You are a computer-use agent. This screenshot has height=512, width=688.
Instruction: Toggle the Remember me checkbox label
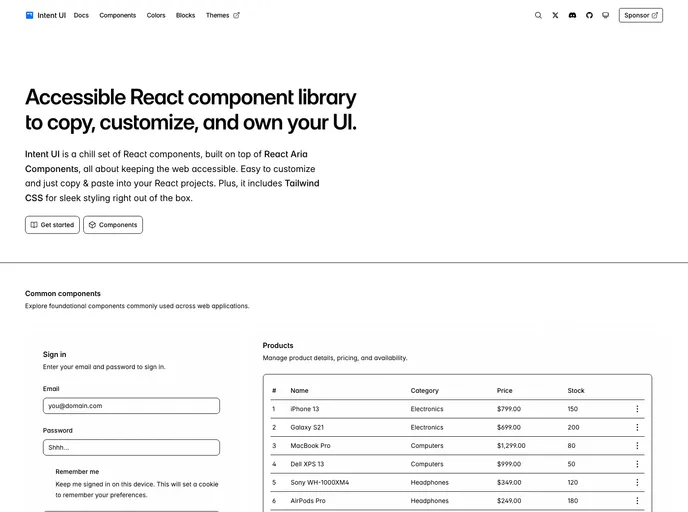pos(77,471)
